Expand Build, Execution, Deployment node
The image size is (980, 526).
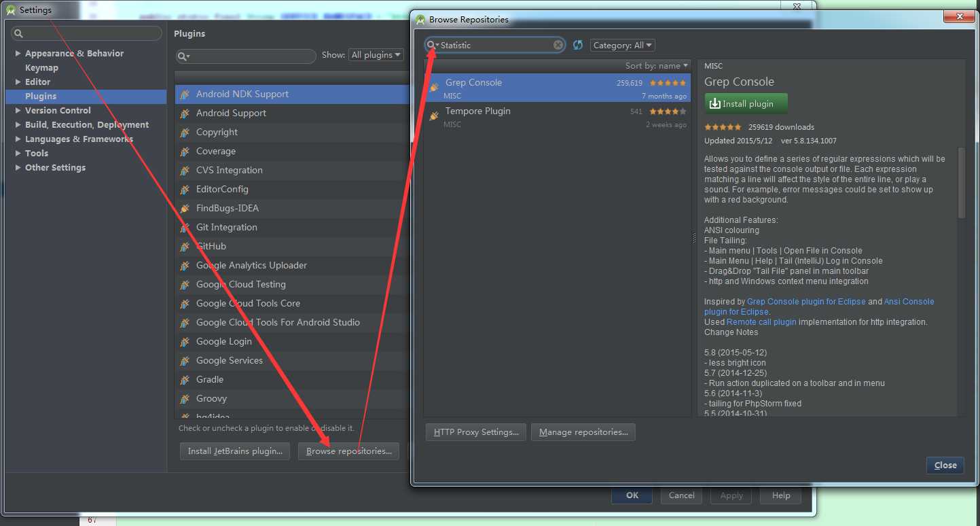[18, 124]
